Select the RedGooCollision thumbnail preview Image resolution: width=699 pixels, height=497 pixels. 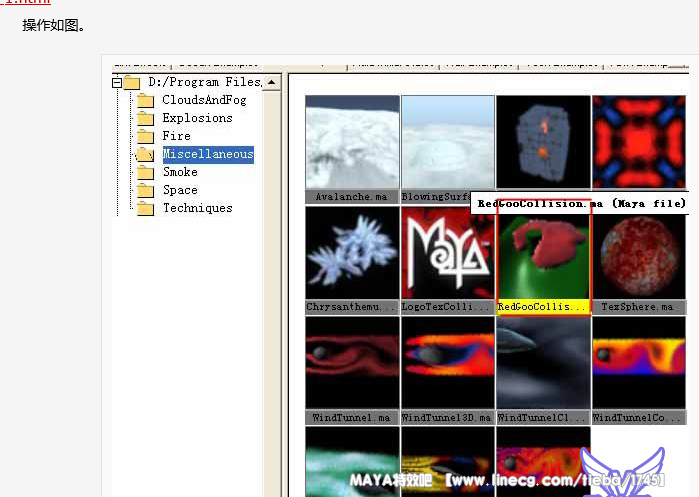click(x=543, y=253)
